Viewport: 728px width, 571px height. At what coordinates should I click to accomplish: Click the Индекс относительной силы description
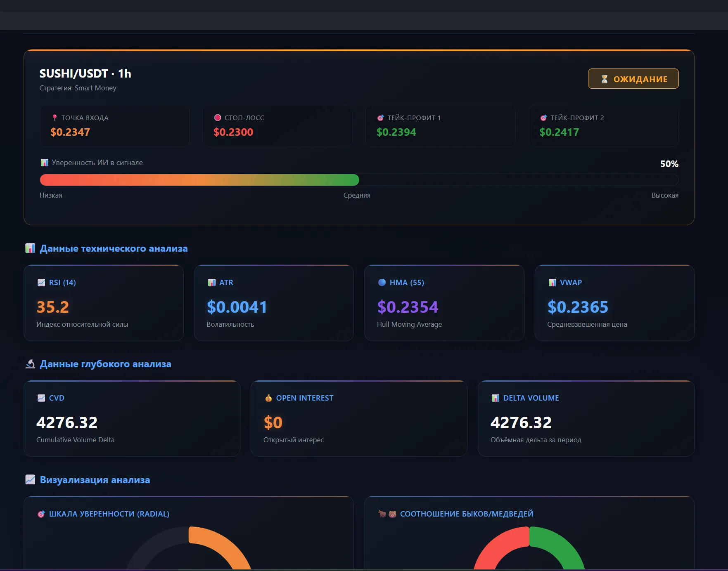click(82, 324)
